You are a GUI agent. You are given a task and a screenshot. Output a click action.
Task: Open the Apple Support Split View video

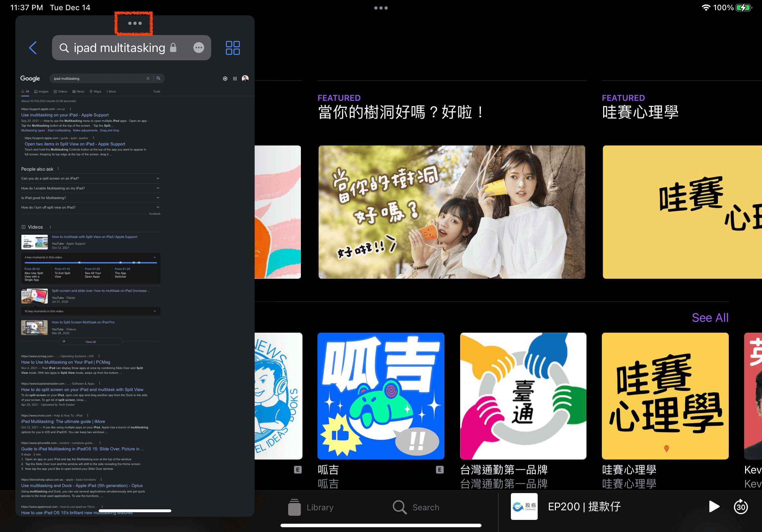coord(94,237)
